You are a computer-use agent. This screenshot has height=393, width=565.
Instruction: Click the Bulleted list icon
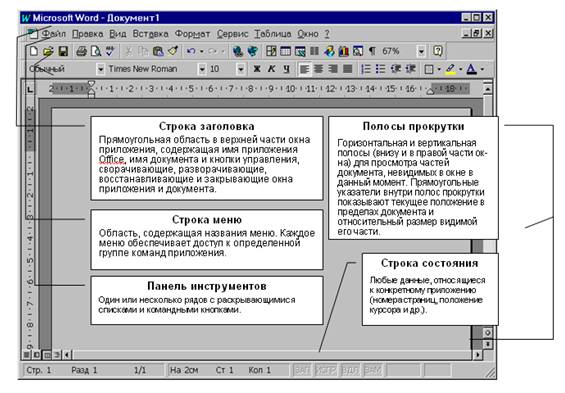380,69
